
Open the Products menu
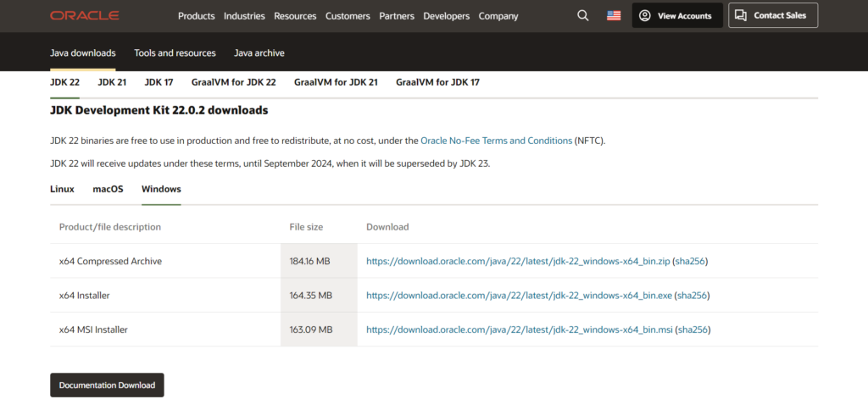196,15
